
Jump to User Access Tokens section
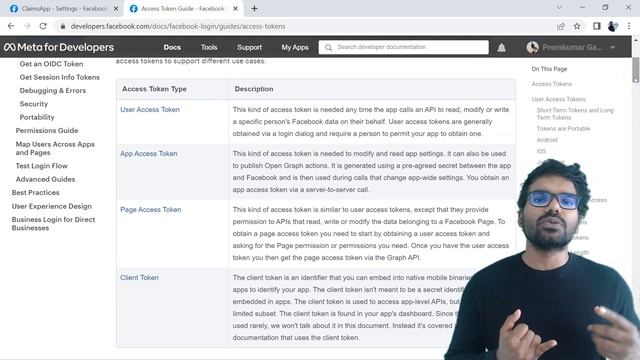click(x=558, y=99)
